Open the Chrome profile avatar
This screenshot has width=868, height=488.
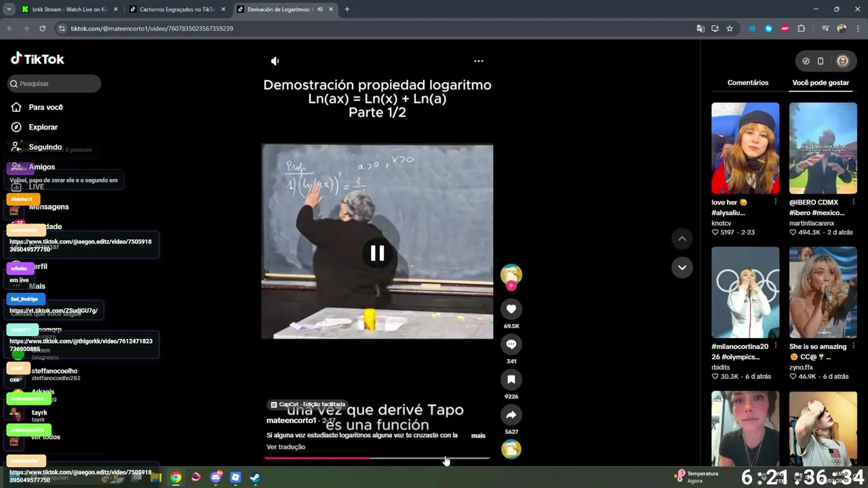coord(842,28)
